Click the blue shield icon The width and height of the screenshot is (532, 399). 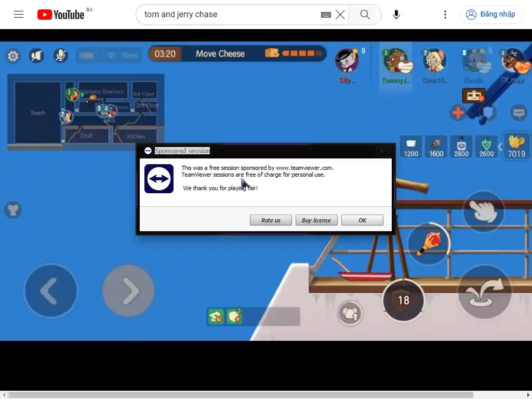tap(488, 113)
